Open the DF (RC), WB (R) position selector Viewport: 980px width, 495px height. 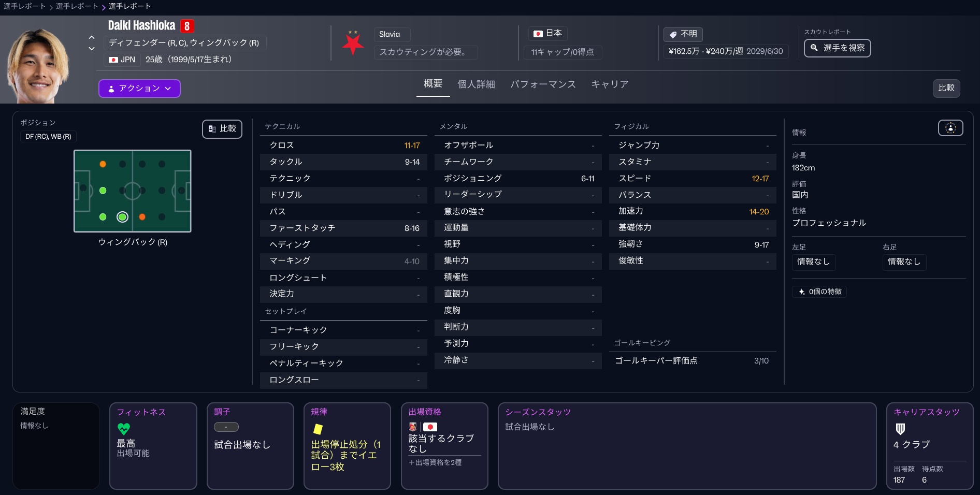pyautogui.click(x=48, y=137)
